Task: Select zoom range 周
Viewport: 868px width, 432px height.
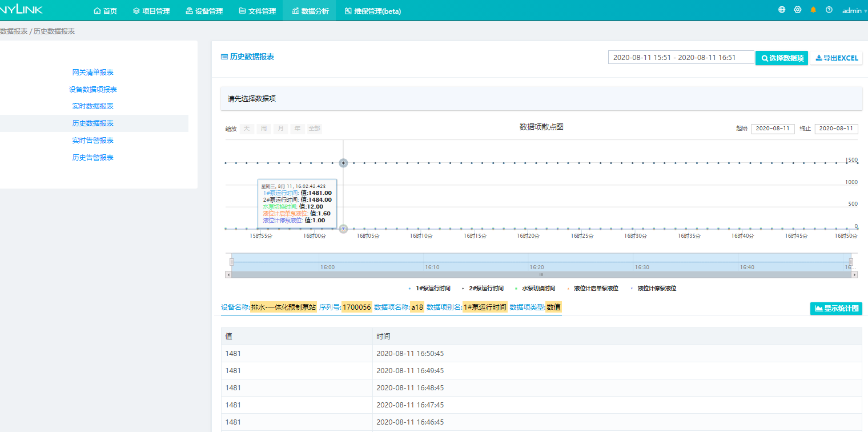Action: 264,129
